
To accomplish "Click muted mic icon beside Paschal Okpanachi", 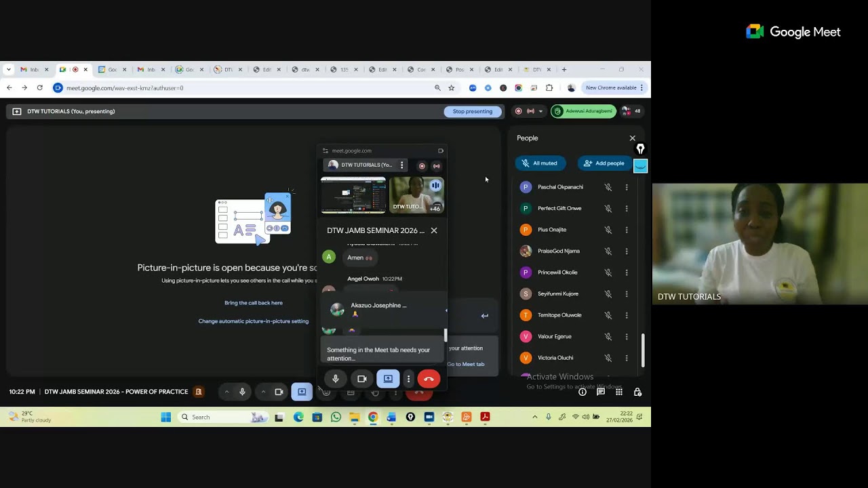I will pyautogui.click(x=608, y=187).
